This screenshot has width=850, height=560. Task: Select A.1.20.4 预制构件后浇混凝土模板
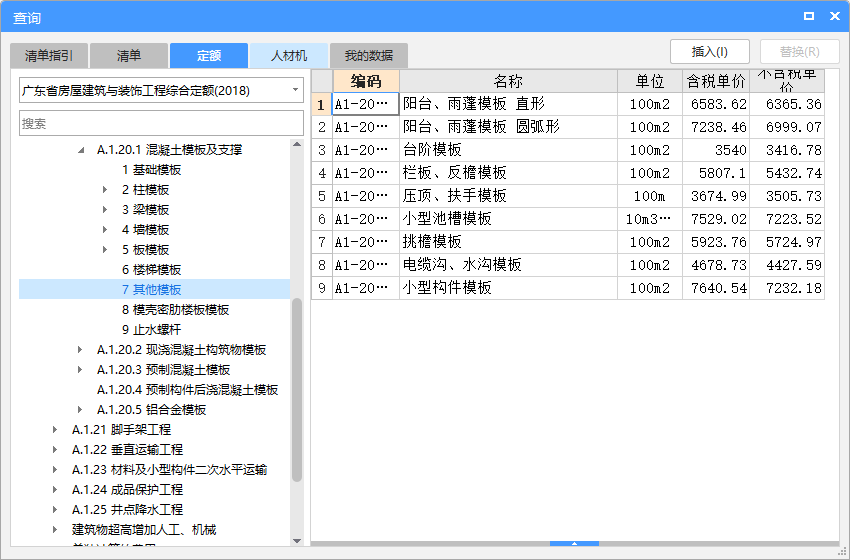(188, 390)
